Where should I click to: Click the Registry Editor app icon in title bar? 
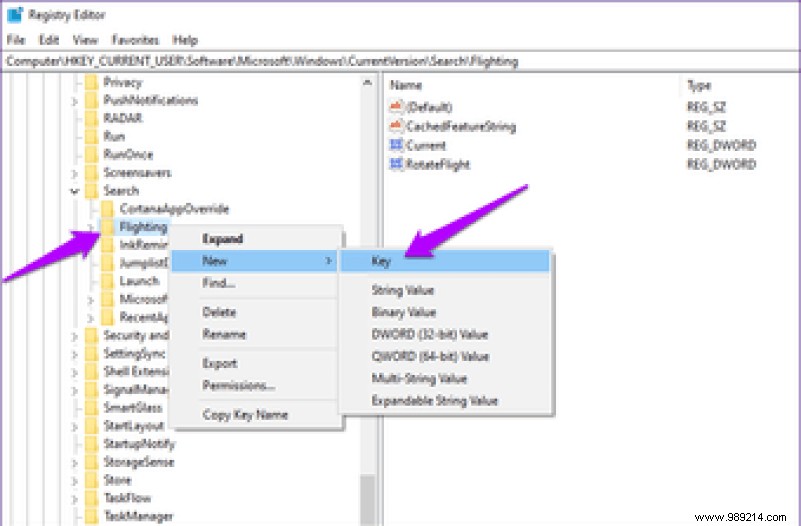click(x=14, y=15)
